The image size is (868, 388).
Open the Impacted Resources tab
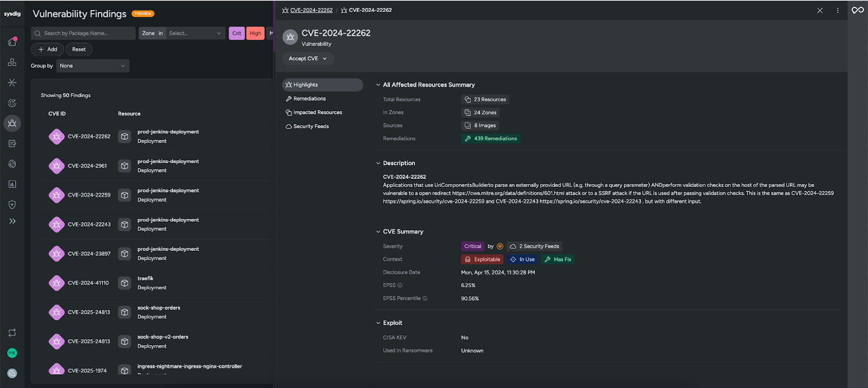coord(317,113)
